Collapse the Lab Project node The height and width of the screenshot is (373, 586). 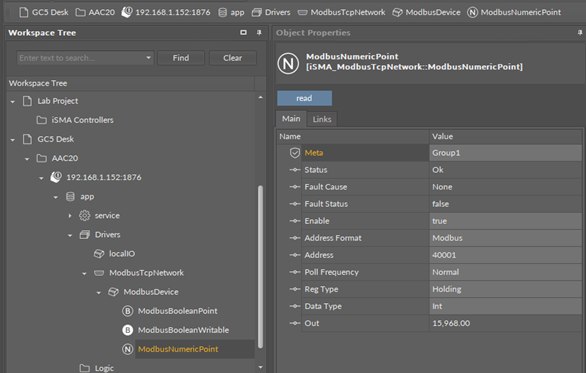click(x=13, y=101)
